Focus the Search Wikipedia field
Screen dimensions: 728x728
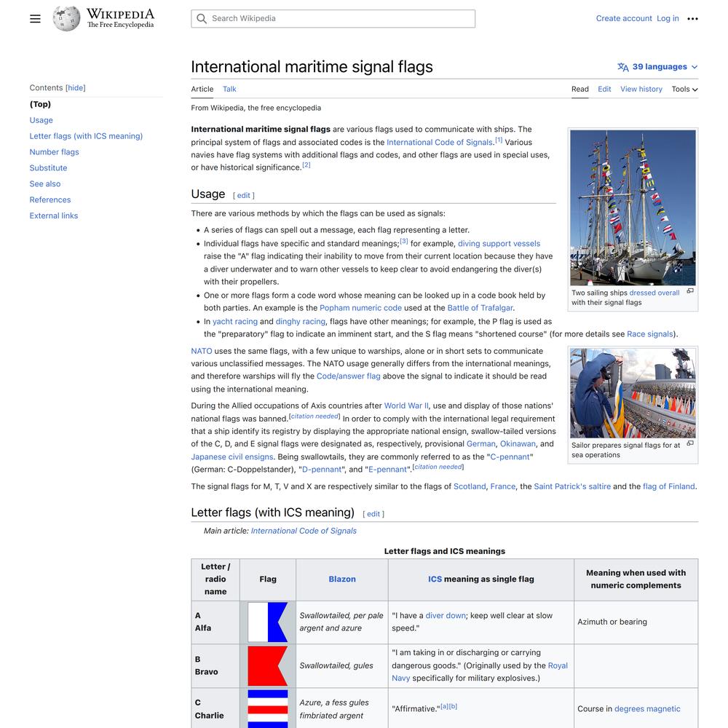pyautogui.click(x=333, y=19)
